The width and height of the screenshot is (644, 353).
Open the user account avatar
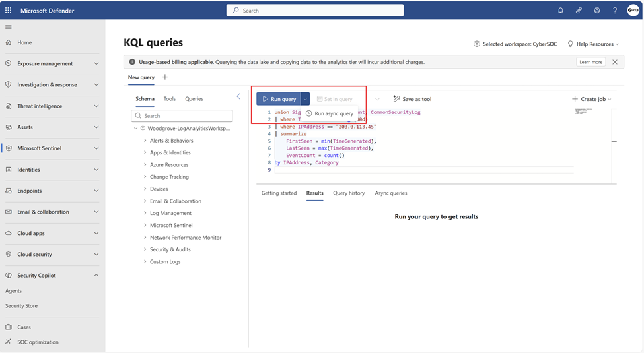click(633, 11)
